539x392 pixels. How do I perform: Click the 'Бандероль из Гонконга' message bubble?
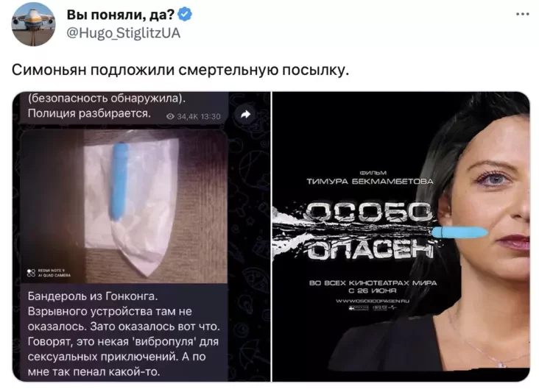click(x=124, y=333)
